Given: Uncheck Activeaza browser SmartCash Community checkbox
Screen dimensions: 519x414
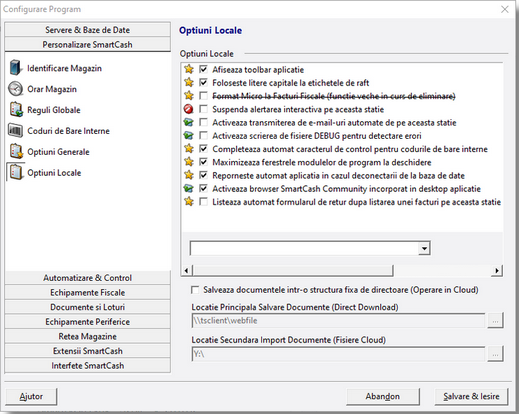Looking at the screenshot, I should point(203,188).
